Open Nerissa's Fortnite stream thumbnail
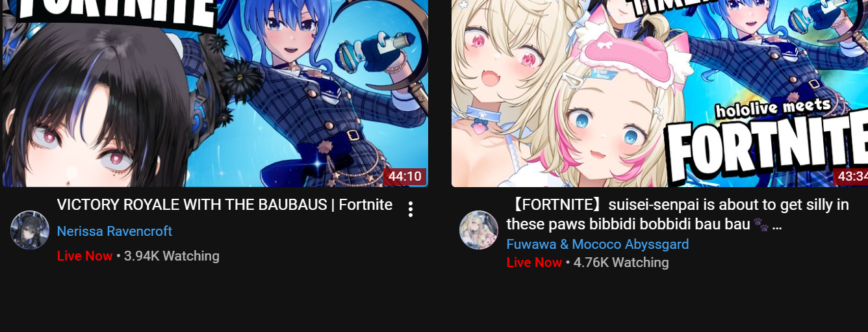The image size is (868, 332). point(215,94)
